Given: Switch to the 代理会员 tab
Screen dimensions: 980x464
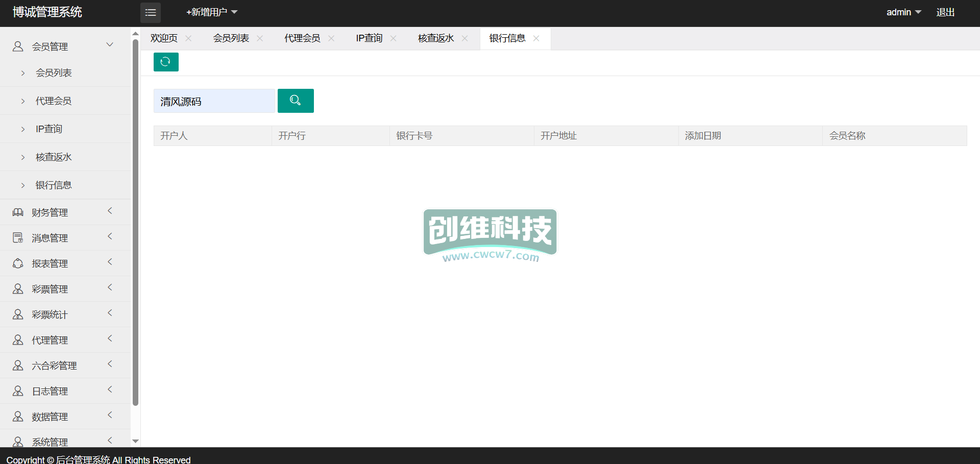Looking at the screenshot, I should click(302, 38).
